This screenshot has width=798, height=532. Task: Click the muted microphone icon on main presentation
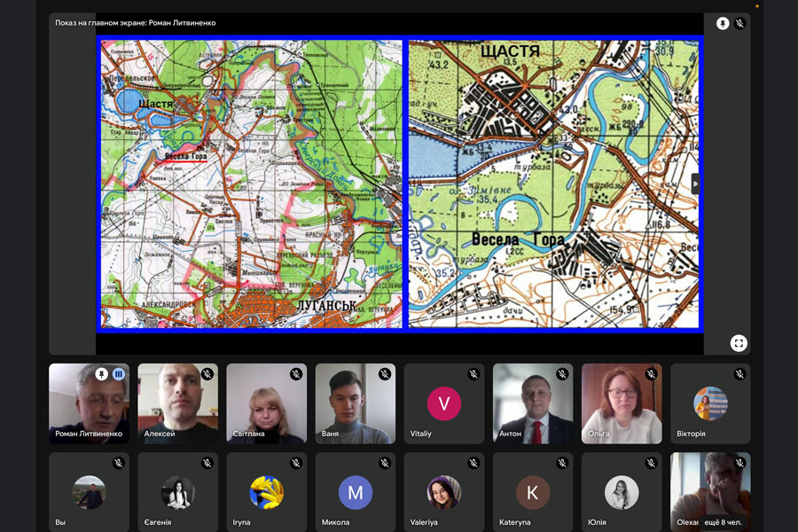(x=740, y=23)
